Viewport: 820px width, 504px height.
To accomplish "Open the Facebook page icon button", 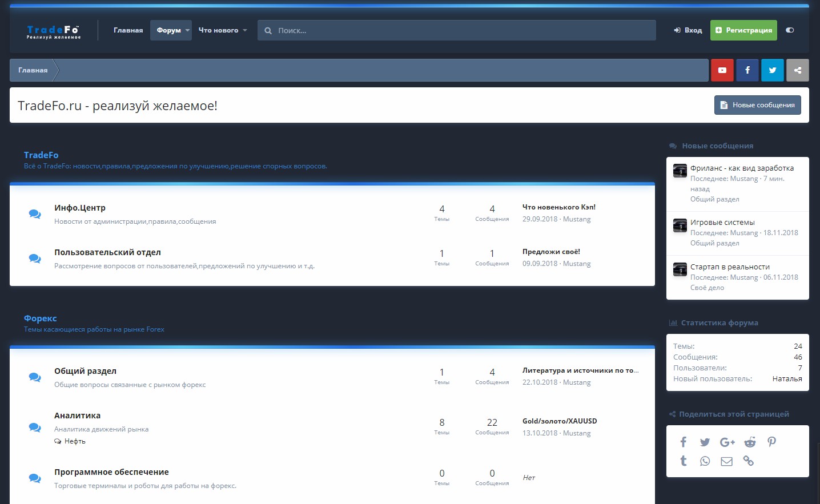I will [747, 70].
